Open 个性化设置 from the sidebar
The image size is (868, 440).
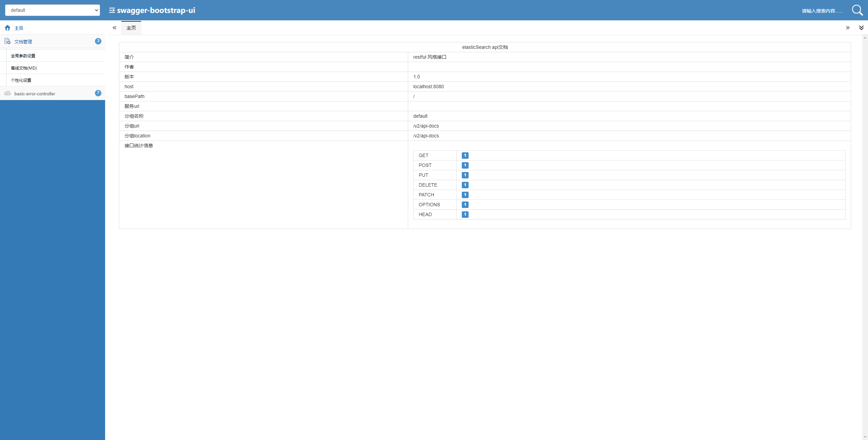pos(21,80)
